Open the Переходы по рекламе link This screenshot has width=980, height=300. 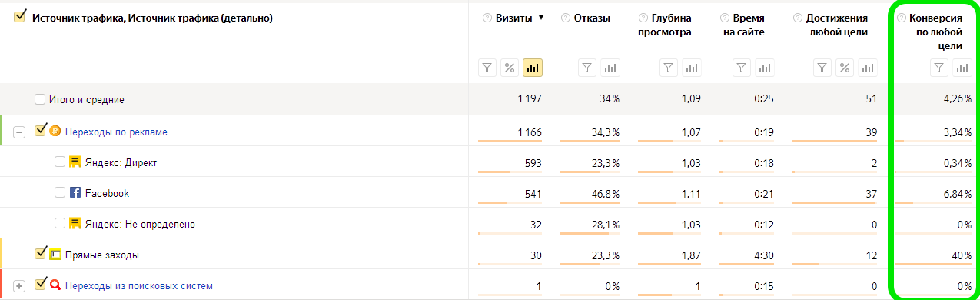(116, 132)
